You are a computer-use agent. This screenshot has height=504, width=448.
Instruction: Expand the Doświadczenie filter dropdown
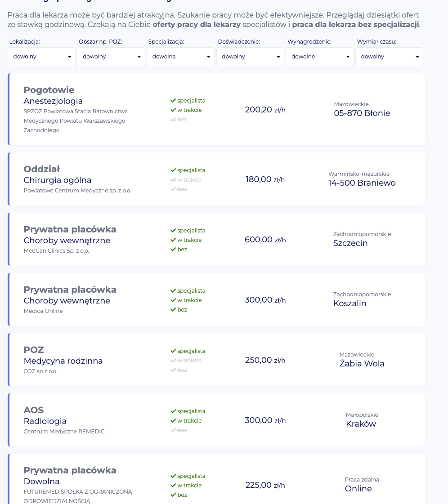(250, 57)
